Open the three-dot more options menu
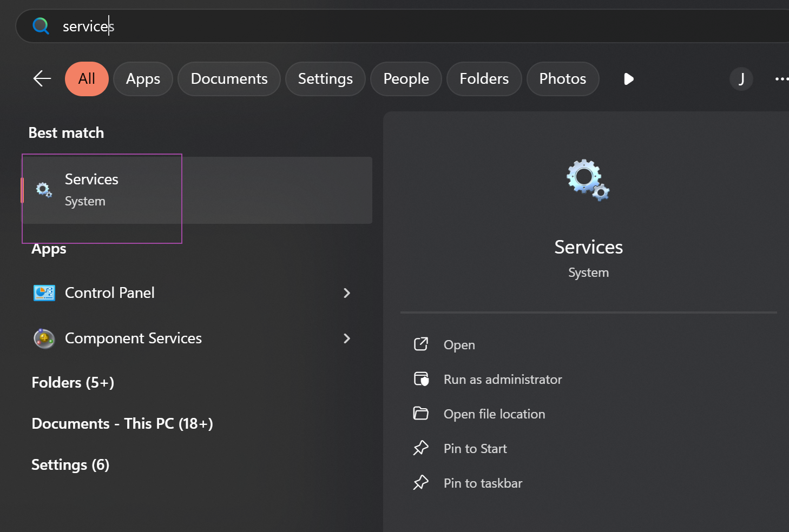 click(781, 79)
